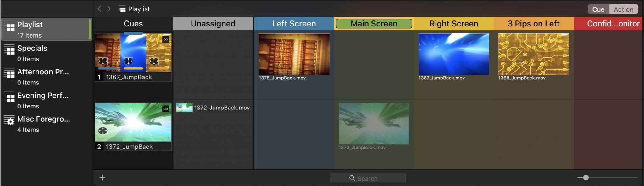Click the add cue plus icon
The image size is (644, 186).
pyautogui.click(x=102, y=178)
